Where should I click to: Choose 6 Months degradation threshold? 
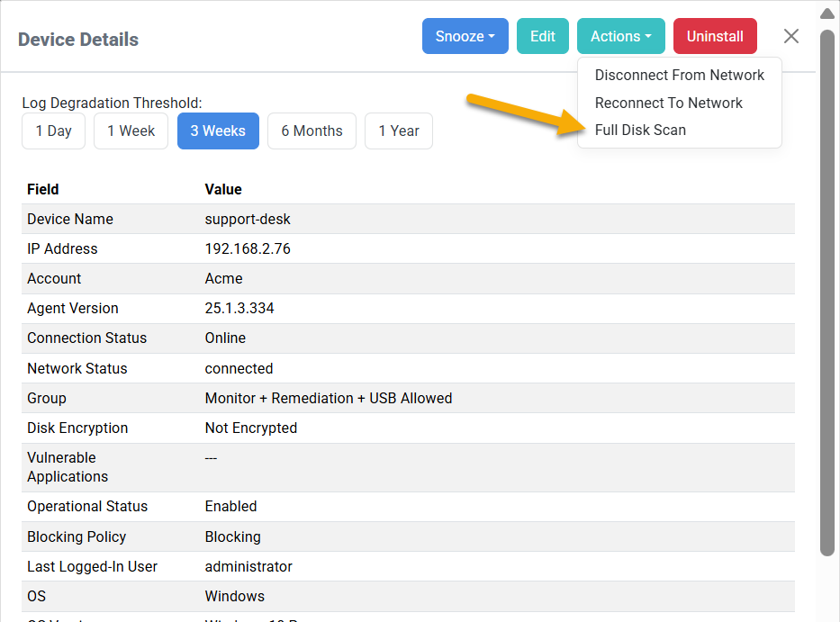tap(312, 131)
